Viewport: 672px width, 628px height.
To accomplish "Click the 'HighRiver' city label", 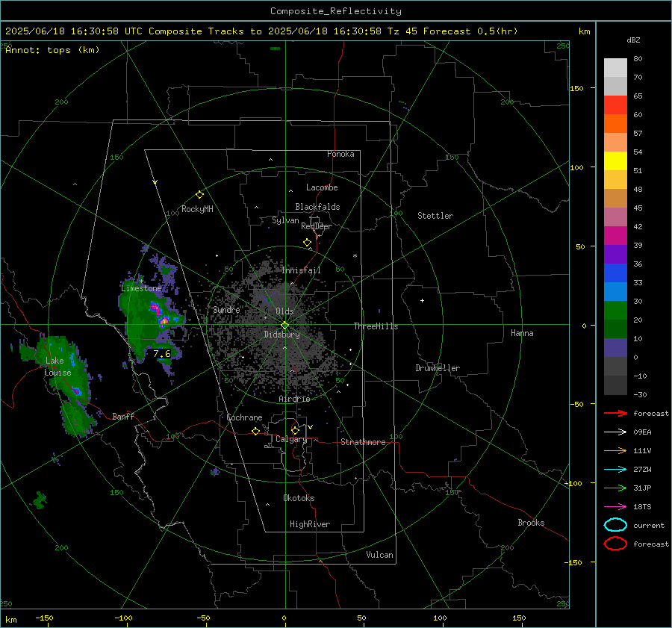I will 310,524.
